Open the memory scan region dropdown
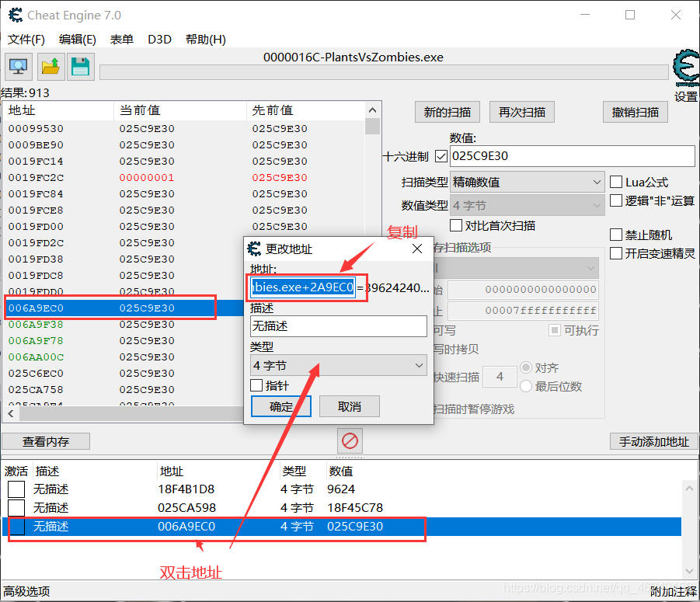This screenshot has width=700, height=602. pos(516,268)
